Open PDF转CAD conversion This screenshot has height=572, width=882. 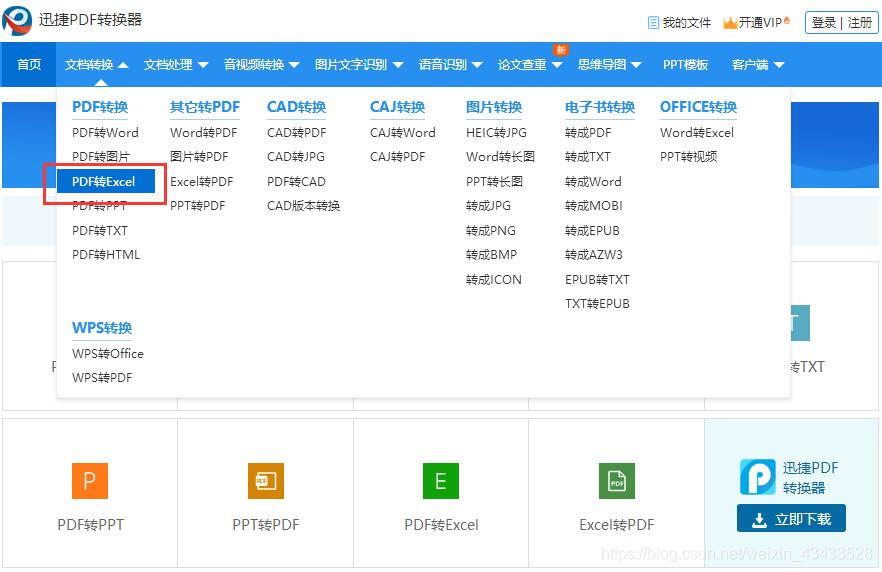coord(296,182)
